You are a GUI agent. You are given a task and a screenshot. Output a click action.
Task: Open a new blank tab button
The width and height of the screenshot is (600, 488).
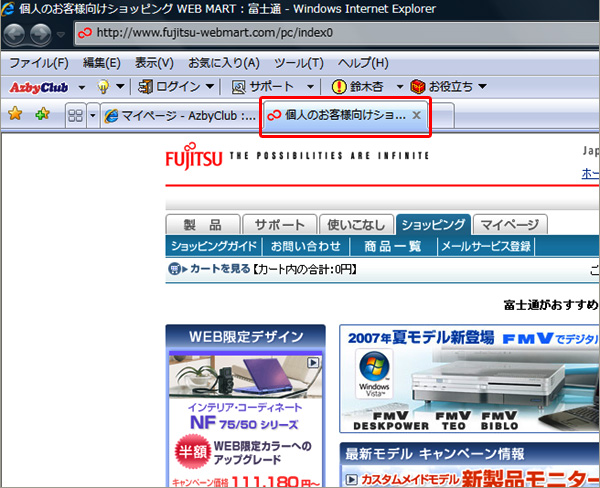click(442, 115)
